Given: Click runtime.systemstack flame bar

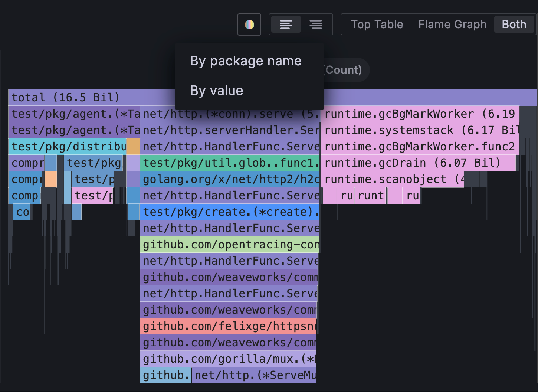Looking at the screenshot, I should [419, 130].
